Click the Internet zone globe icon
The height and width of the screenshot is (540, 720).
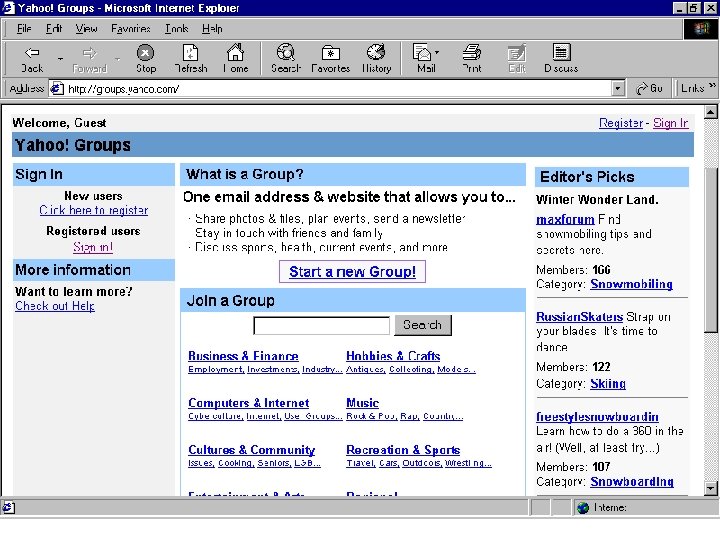(583, 507)
